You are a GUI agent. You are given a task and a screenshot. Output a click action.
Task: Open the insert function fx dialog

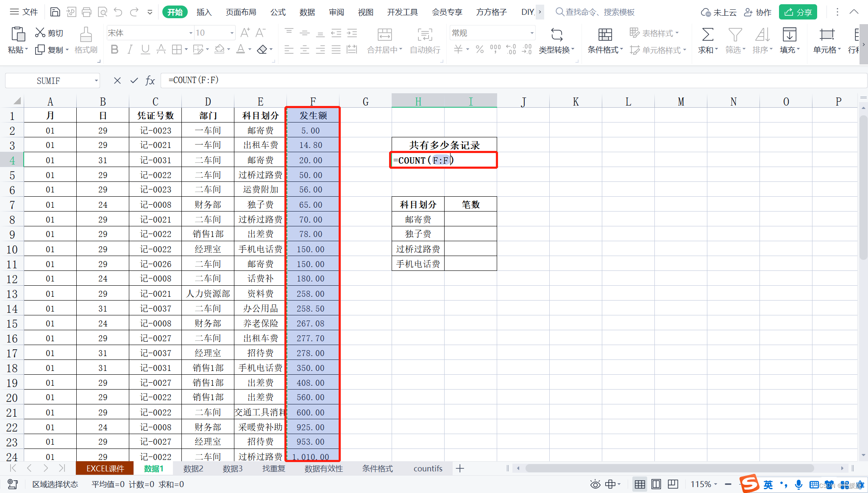(150, 81)
